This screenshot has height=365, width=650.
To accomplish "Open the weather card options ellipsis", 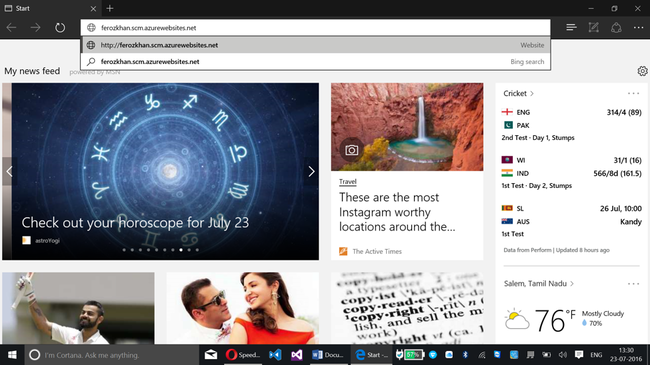I will tap(633, 284).
